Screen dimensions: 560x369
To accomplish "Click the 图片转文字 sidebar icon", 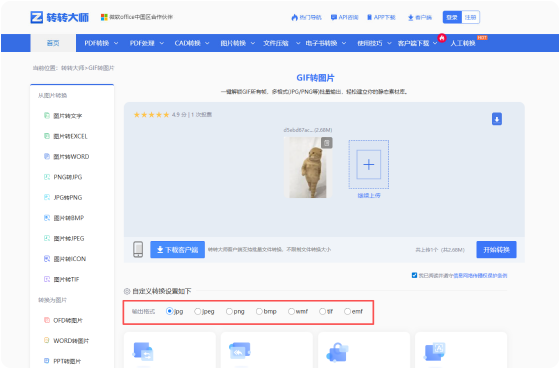I will click(46, 115).
